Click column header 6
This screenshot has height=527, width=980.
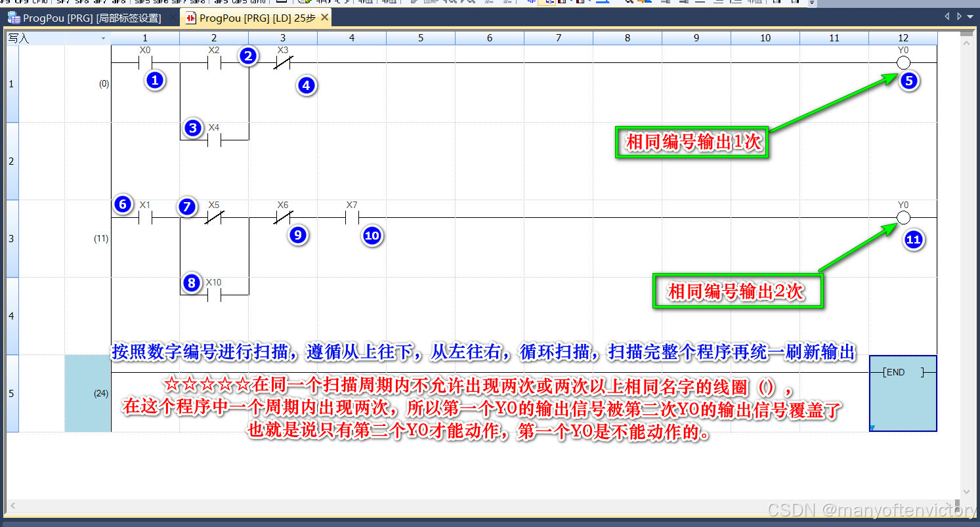point(490,38)
